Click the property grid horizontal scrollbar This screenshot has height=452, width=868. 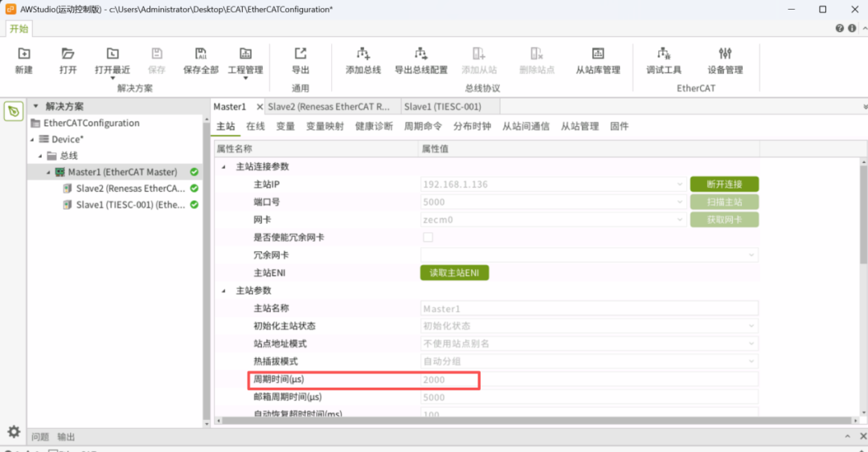[537, 421]
